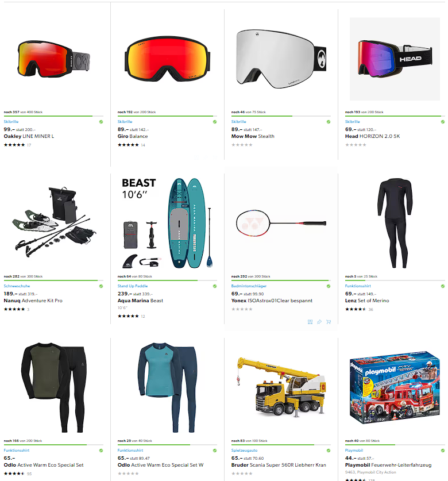Open Oakley LINE MINER L product
This screenshot has width=448, height=481.
pos(29,136)
